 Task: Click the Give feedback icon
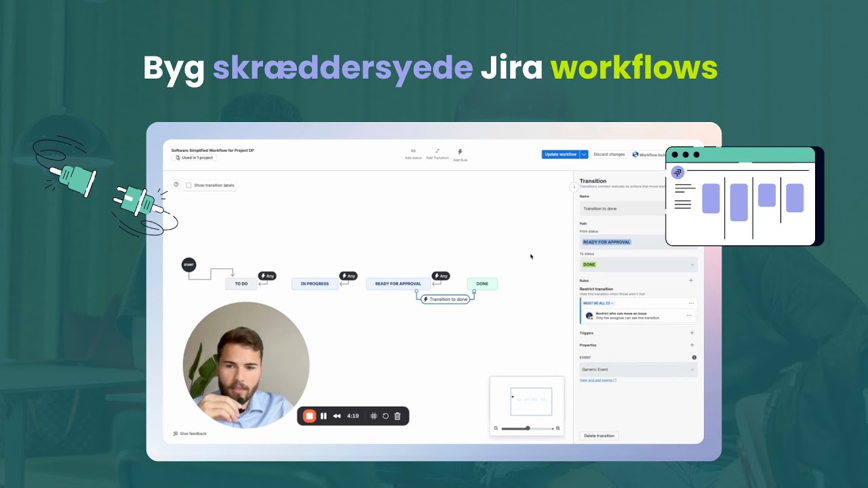pos(176,434)
